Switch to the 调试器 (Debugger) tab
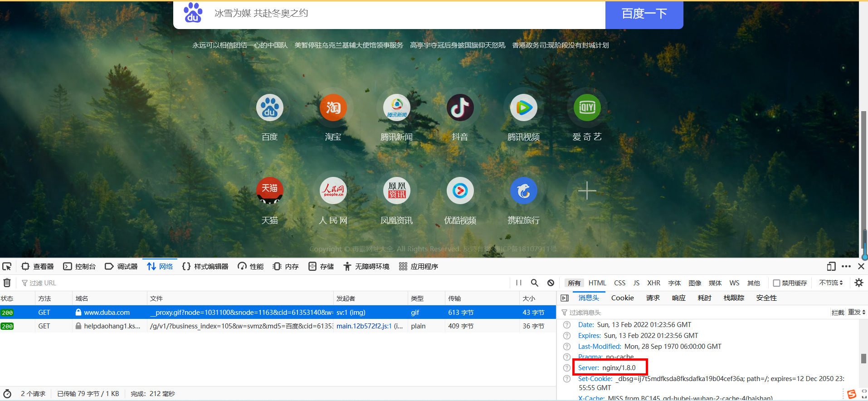 pyautogui.click(x=121, y=266)
